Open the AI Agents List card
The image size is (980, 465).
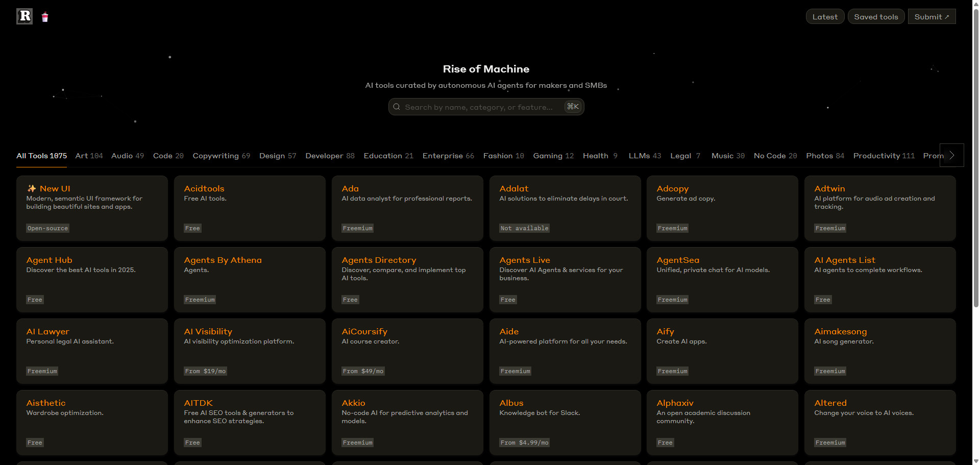(x=880, y=280)
